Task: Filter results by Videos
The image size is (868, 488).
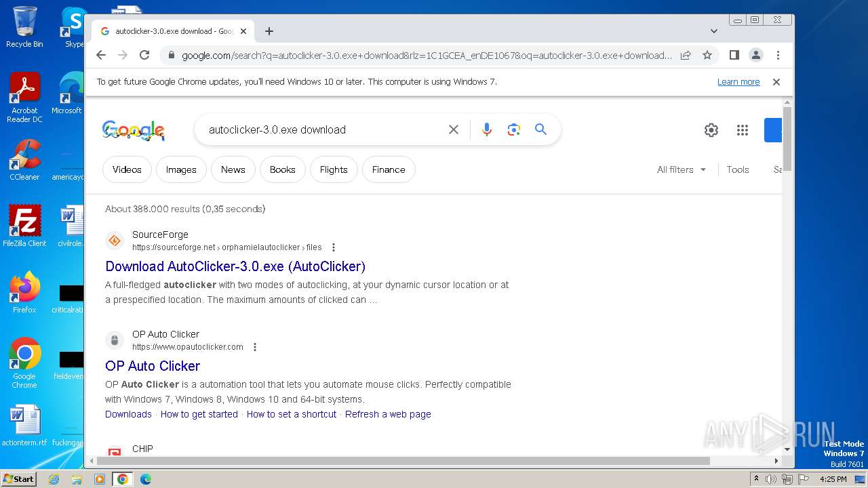Action: pyautogui.click(x=127, y=169)
